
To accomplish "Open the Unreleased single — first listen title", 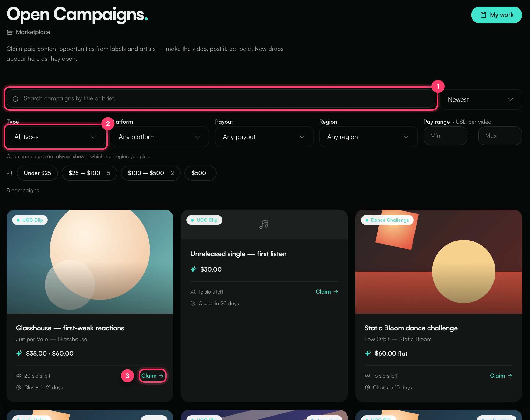I will click(238, 254).
